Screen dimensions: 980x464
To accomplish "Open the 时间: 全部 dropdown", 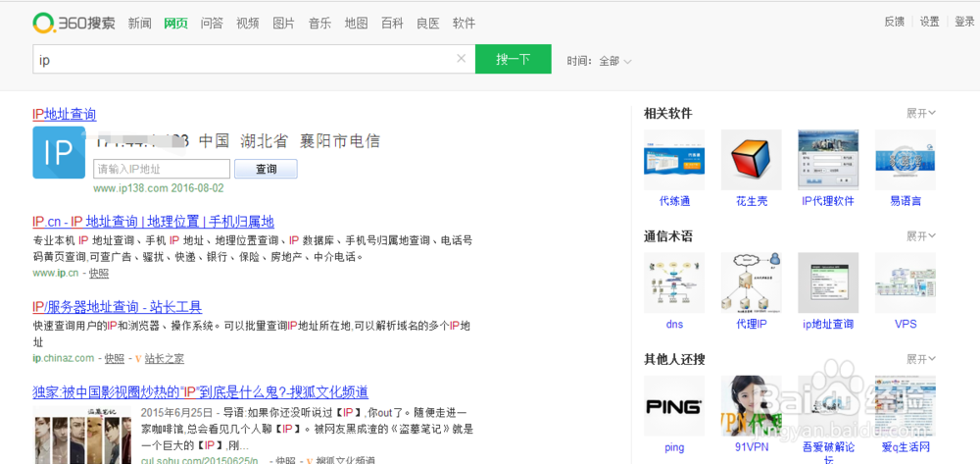I will click(600, 61).
